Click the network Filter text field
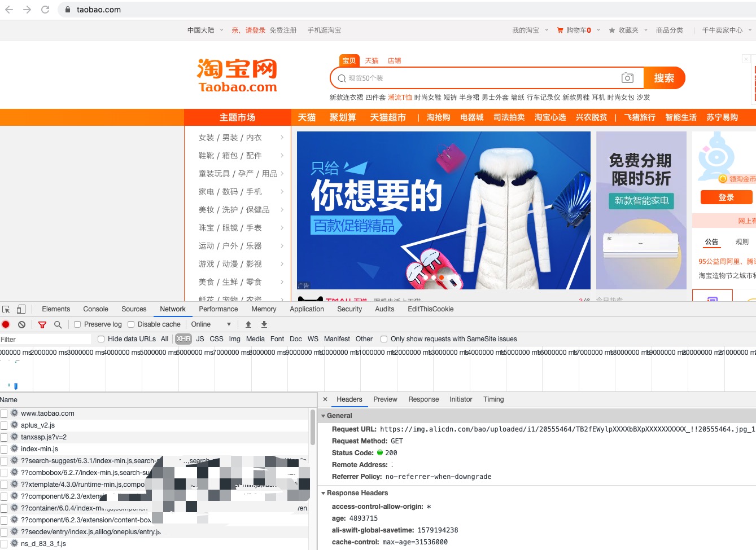This screenshot has width=756, height=550. 45,339
